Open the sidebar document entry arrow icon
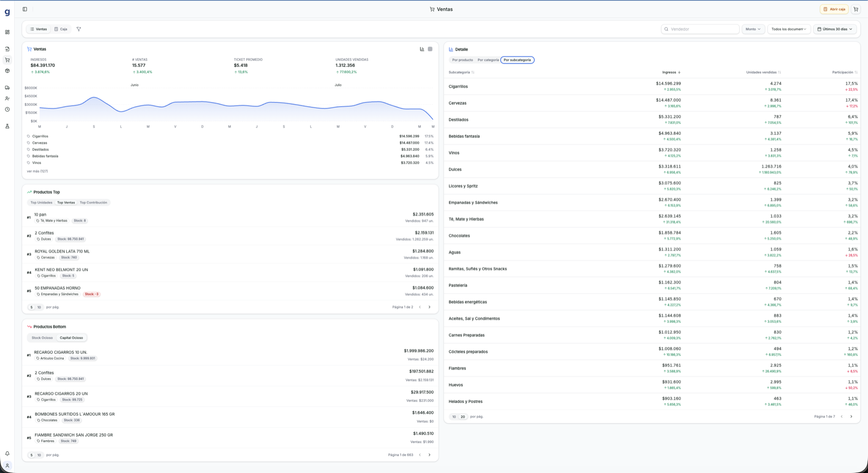 click(7, 49)
